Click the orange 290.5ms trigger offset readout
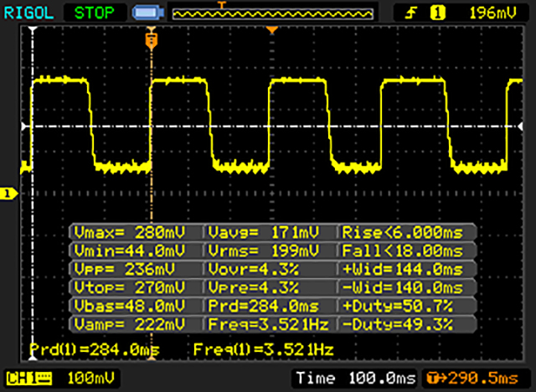 472,379
